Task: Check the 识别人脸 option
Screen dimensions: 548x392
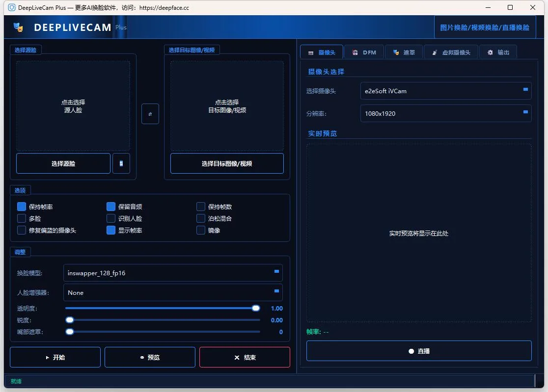Action: [x=111, y=218]
